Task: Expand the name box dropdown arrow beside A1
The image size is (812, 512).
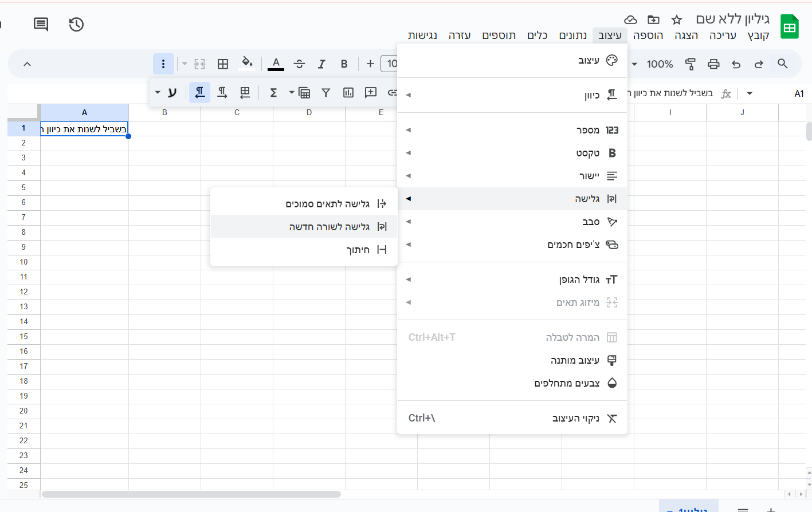Action: tap(750, 93)
